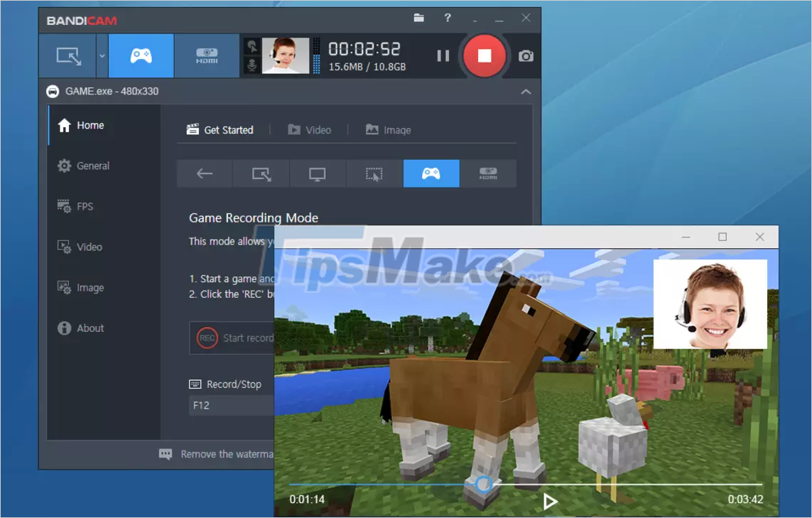Collapse the GAME.exe target panel chevron
Viewport: 812px width, 518px height.
point(526,92)
